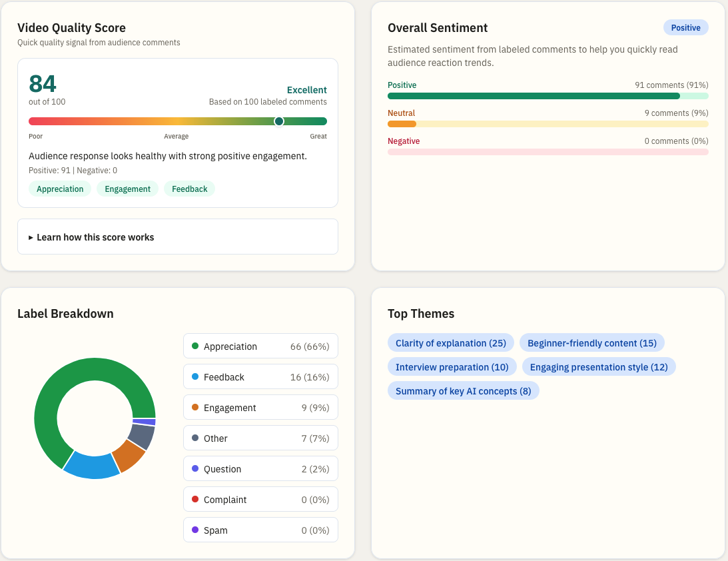Click the quality score gauge marker
The height and width of the screenshot is (561, 728).
pyautogui.click(x=279, y=121)
